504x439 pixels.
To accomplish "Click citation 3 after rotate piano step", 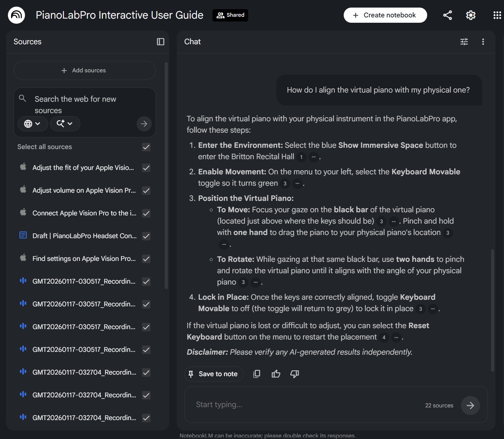I will (243, 282).
